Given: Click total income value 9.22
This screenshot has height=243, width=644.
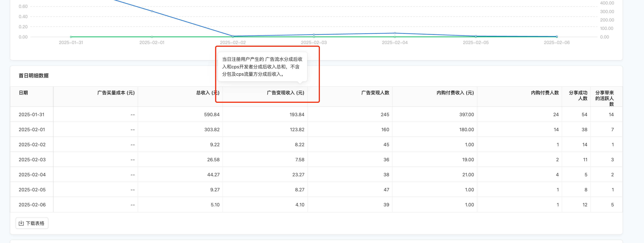Looking at the screenshot, I should [x=215, y=145].
